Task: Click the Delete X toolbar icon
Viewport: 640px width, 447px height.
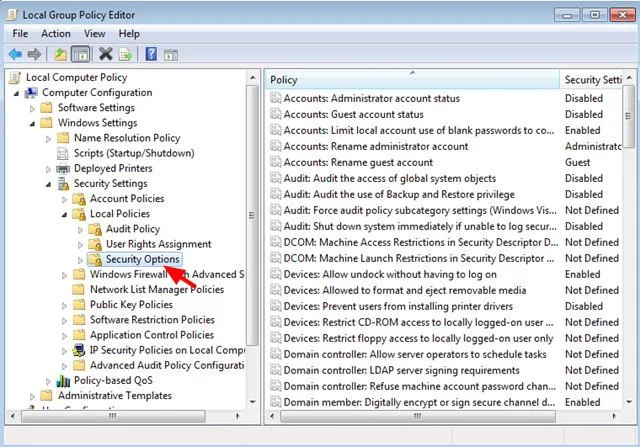Action: point(106,54)
